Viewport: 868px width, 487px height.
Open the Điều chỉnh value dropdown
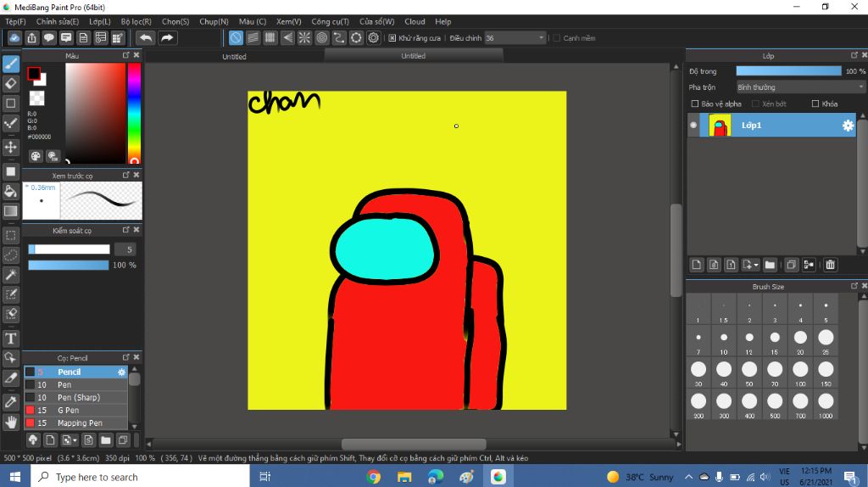515,37
